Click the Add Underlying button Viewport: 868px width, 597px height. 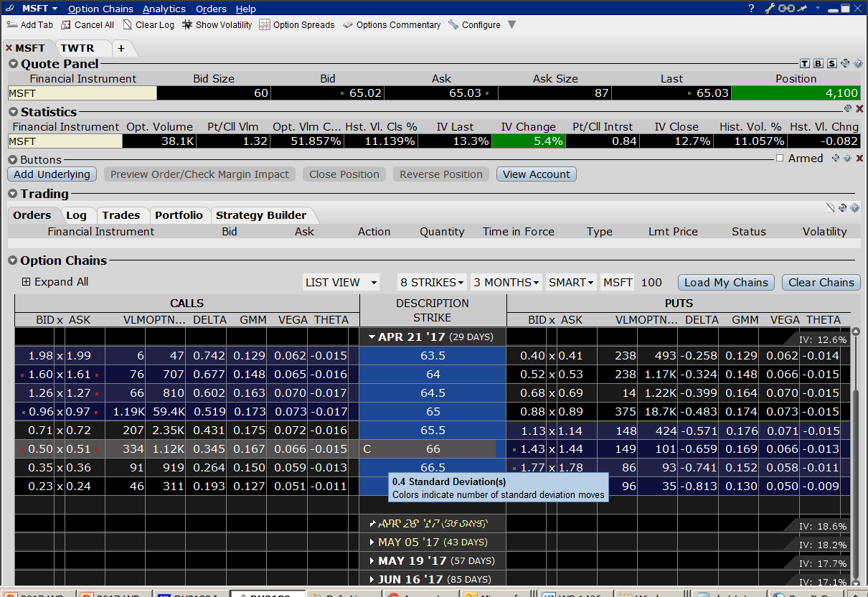pyautogui.click(x=52, y=174)
